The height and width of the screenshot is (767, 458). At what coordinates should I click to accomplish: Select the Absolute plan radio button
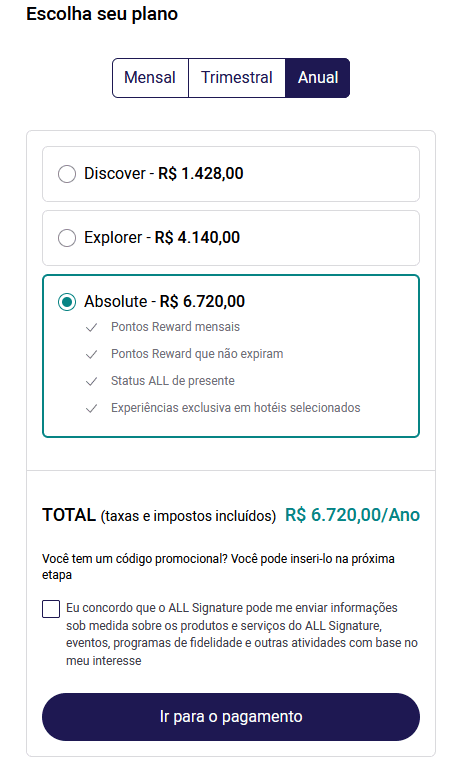coord(67,302)
